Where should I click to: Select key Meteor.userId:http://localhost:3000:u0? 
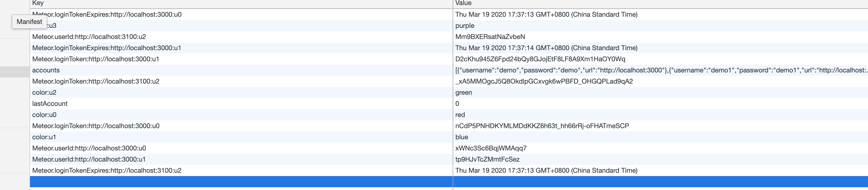(x=89, y=148)
